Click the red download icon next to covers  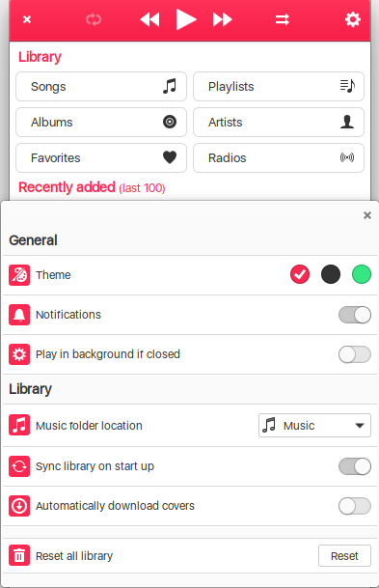19,506
